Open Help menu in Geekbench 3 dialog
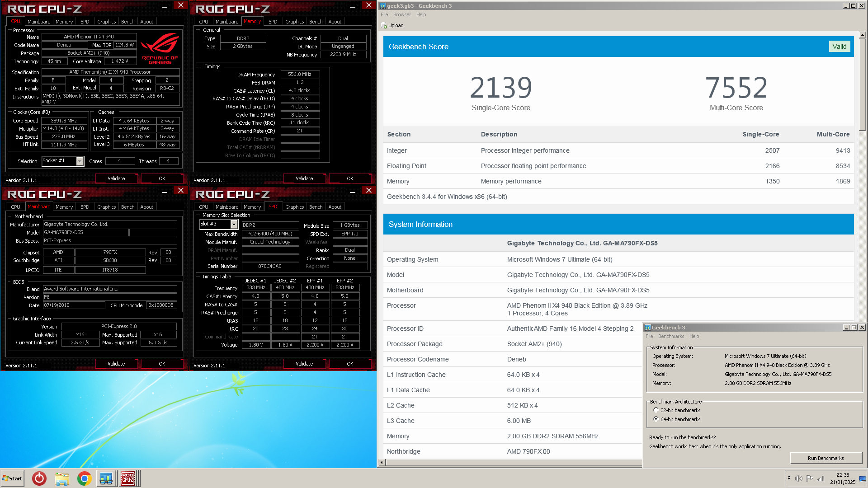Viewport: 868px width, 488px height. [x=694, y=336]
